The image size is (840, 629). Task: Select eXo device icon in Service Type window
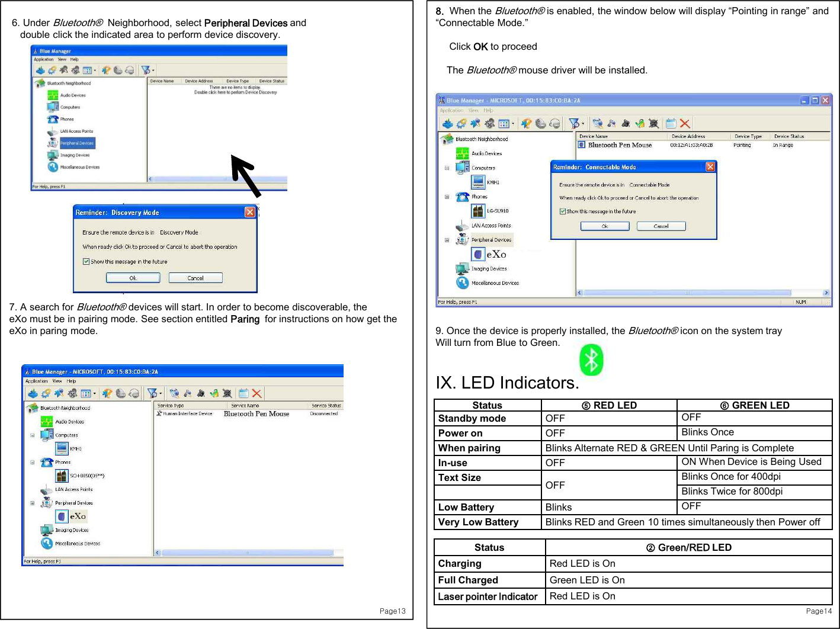[62, 516]
